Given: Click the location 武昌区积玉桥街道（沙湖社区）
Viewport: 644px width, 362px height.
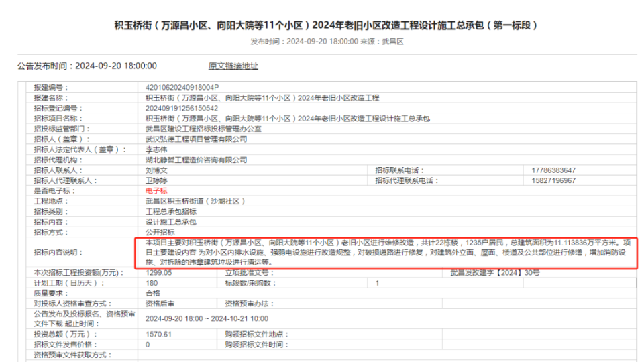Looking at the screenshot, I should pyautogui.click(x=195, y=202).
